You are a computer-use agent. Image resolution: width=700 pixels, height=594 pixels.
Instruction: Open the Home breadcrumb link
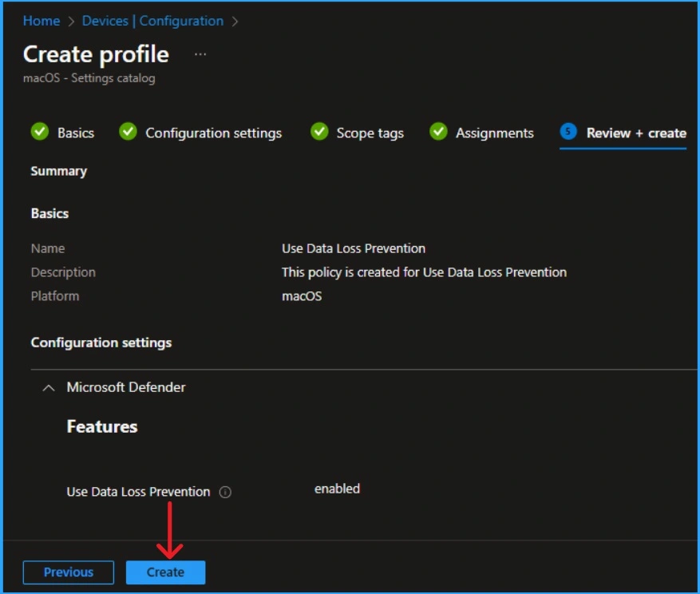point(42,21)
